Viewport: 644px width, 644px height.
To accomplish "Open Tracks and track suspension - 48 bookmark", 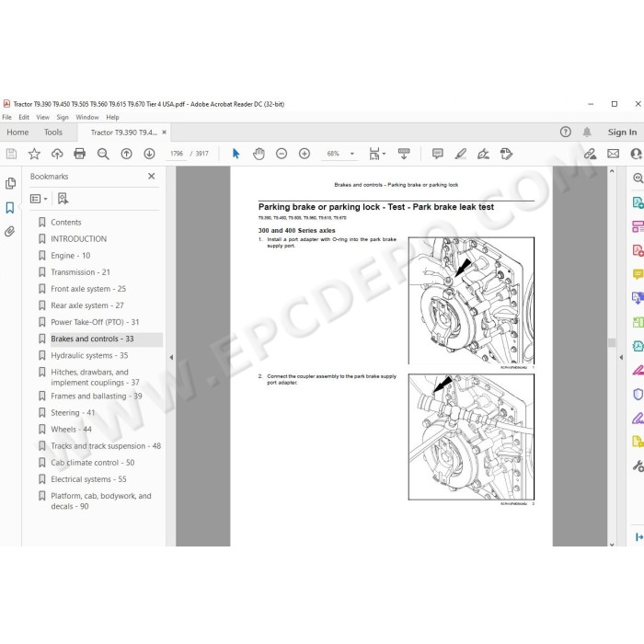I will (106, 446).
